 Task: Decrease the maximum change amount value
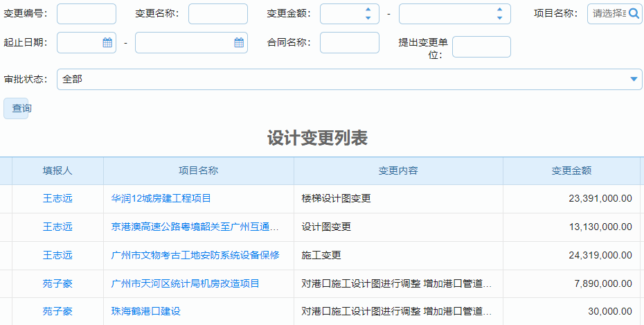(499, 18)
